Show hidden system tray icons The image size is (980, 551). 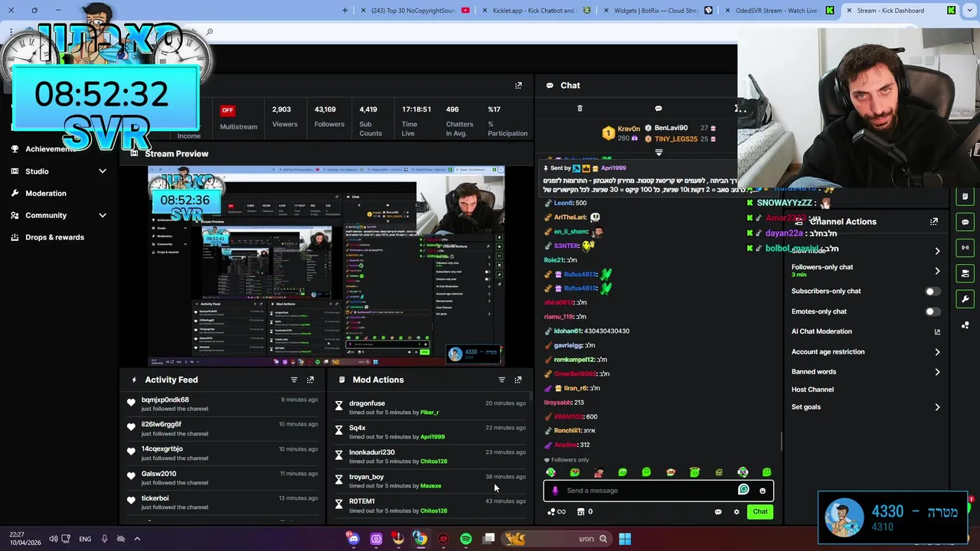coord(137,539)
